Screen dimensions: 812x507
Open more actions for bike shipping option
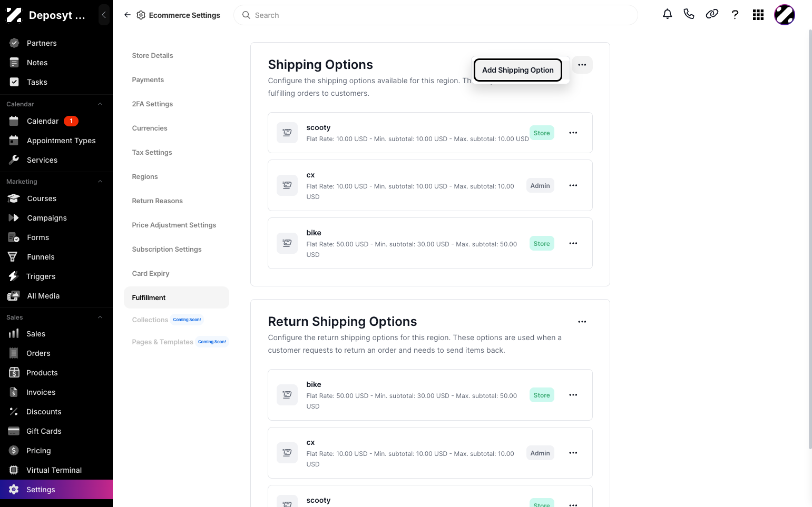pyautogui.click(x=573, y=243)
